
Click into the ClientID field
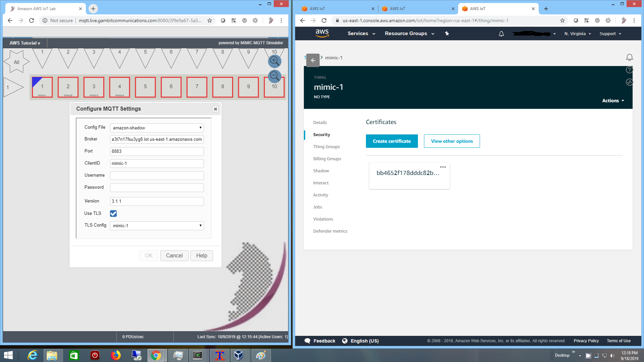(157, 163)
